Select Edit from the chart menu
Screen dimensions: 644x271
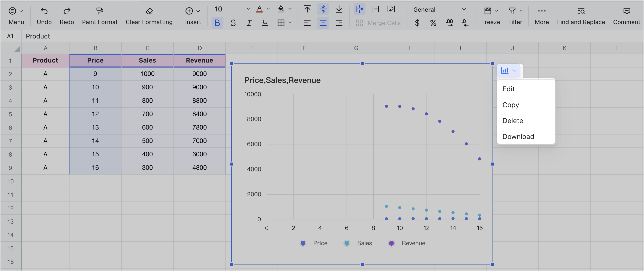click(x=508, y=89)
